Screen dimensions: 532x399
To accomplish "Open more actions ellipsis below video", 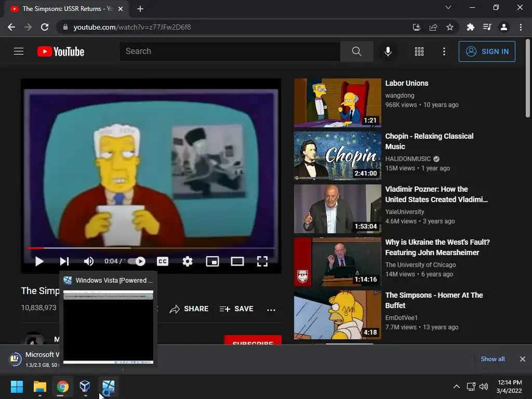I will pos(271,310).
